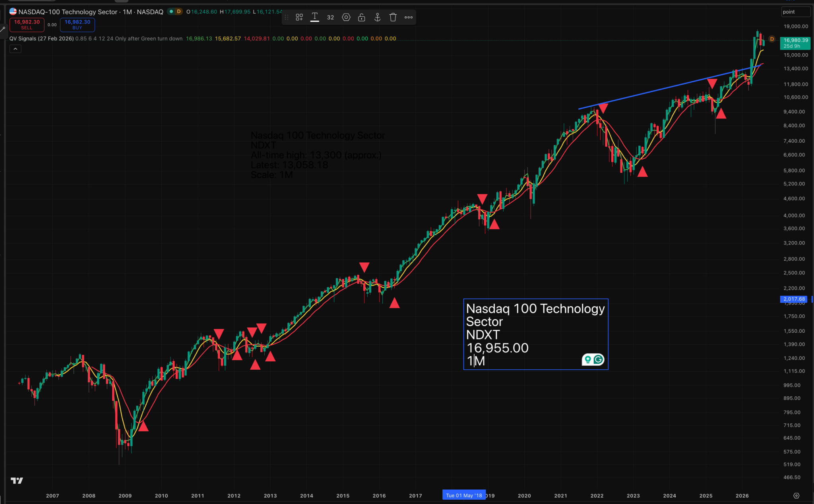Click the 2009 sell-signal up triangle marker
814x504 pixels.
point(143,426)
